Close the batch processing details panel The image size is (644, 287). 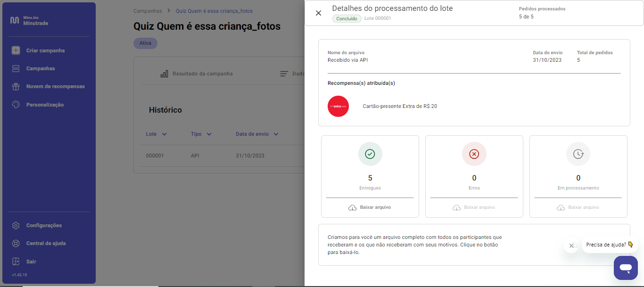tap(318, 13)
